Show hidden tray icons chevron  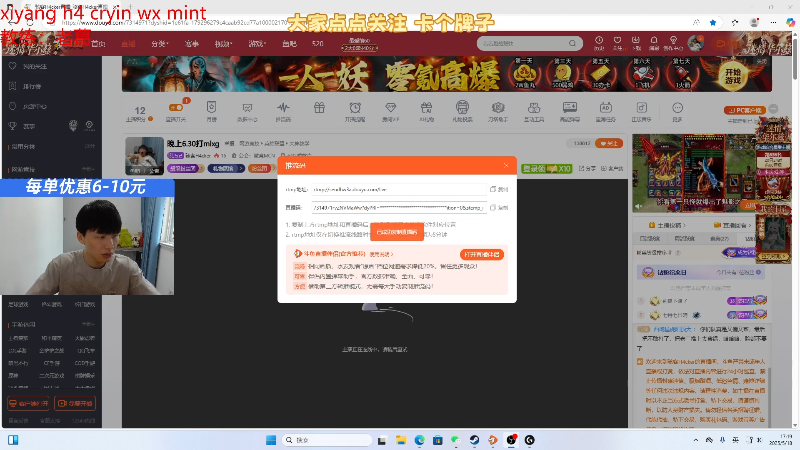[695, 440]
